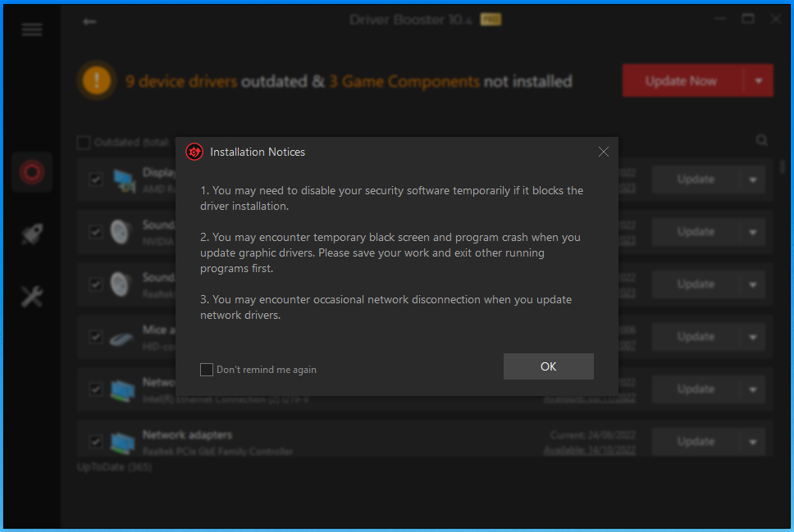Screen dimensions: 794x532
Task: Click the red Update Now button
Action: click(682, 81)
